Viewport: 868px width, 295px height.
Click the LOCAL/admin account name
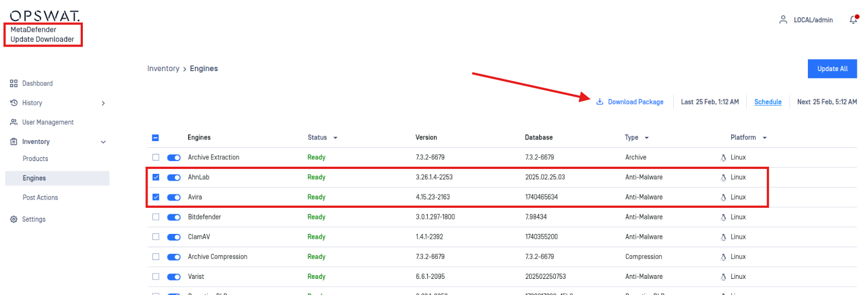click(813, 20)
